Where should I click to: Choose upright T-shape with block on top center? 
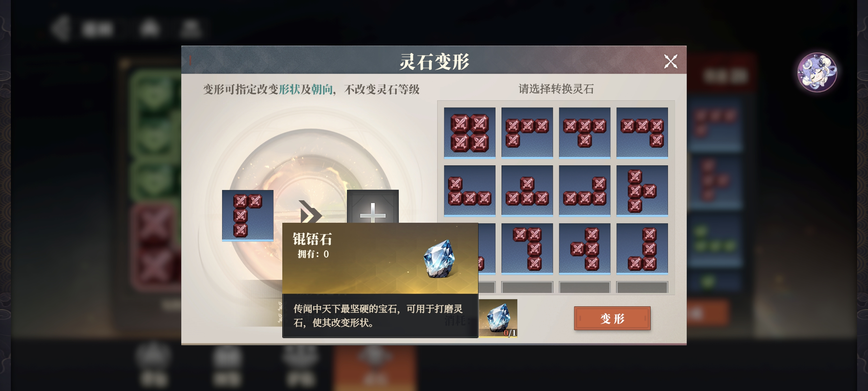(527, 190)
